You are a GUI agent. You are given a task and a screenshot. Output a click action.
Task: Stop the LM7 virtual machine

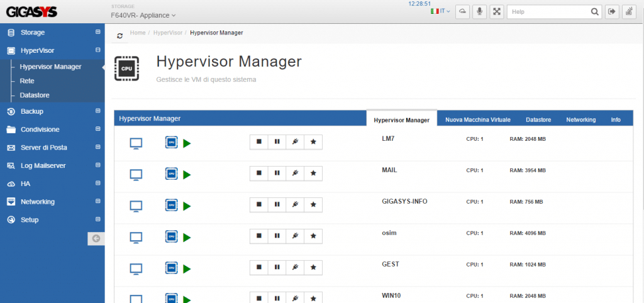pos(258,141)
